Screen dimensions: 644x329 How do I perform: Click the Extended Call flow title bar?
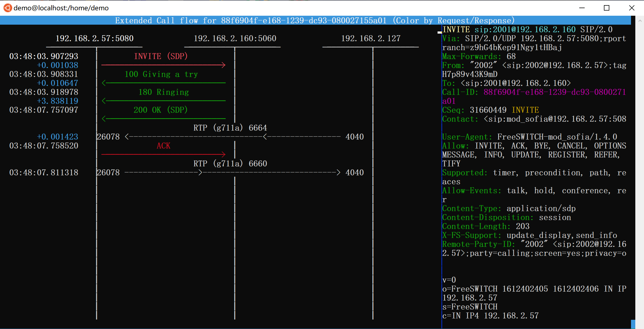pos(314,21)
